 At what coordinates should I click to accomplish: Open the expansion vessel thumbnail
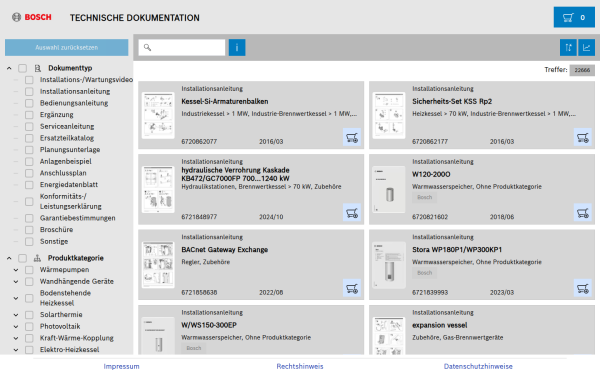(x=389, y=335)
